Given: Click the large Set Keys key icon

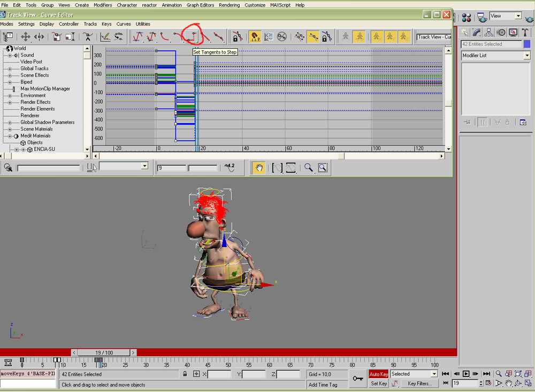Looking at the screenshot, I should point(358,378).
